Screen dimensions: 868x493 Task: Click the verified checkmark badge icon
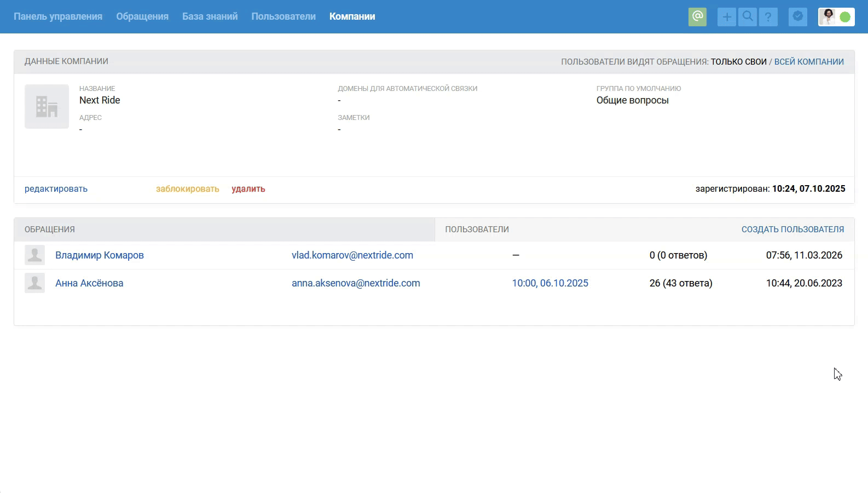click(x=797, y=17)
